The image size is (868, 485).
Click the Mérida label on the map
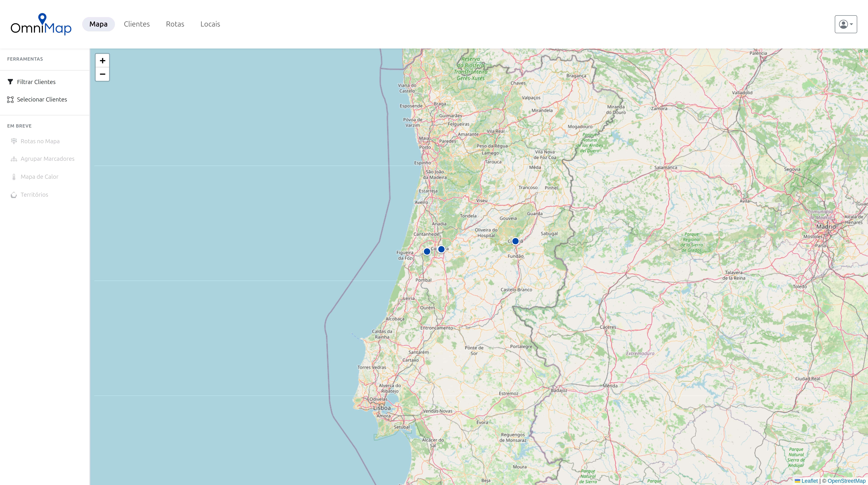pyautogui.click(x=610, y=386)
